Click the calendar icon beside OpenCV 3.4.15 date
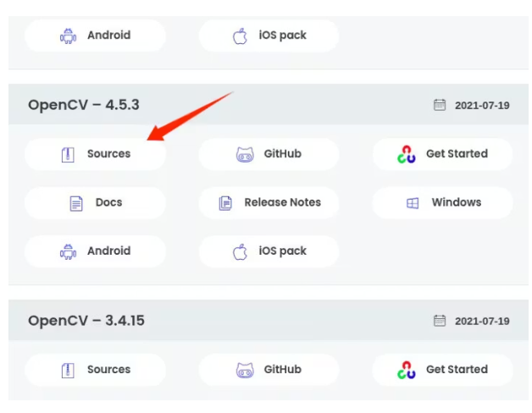532x413 pixels. [440, 322]
